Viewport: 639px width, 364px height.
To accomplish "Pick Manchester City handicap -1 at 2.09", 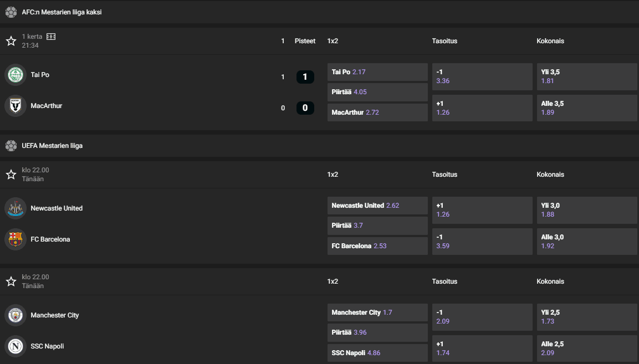I will point(482,317).
